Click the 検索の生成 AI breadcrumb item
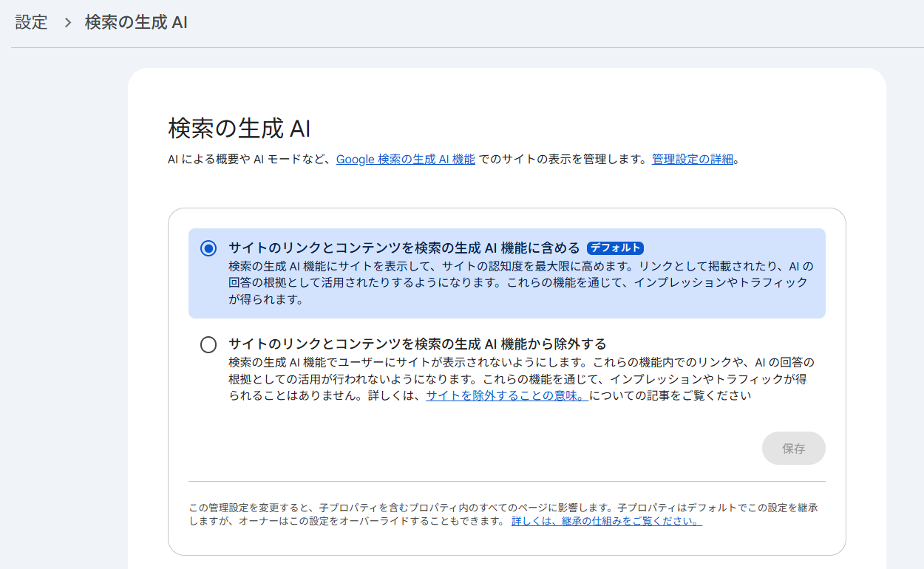 [136, 22]
